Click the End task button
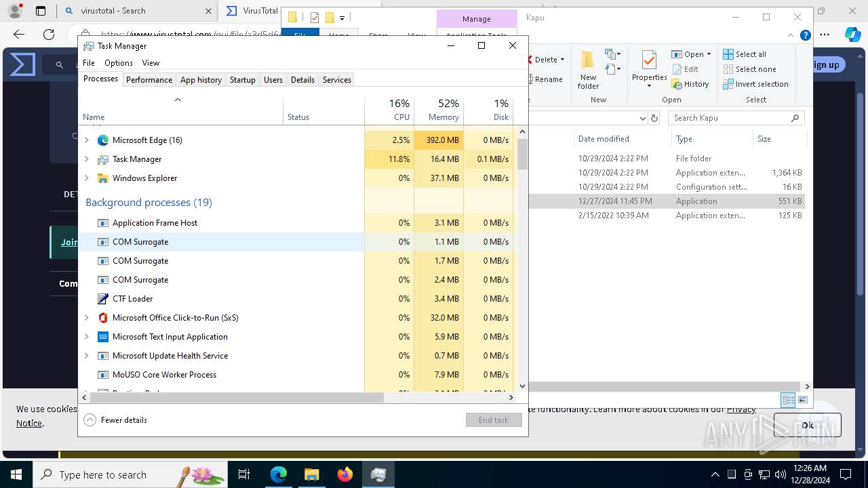This screenshot has height=488, width=868. (x=494, y=420)
